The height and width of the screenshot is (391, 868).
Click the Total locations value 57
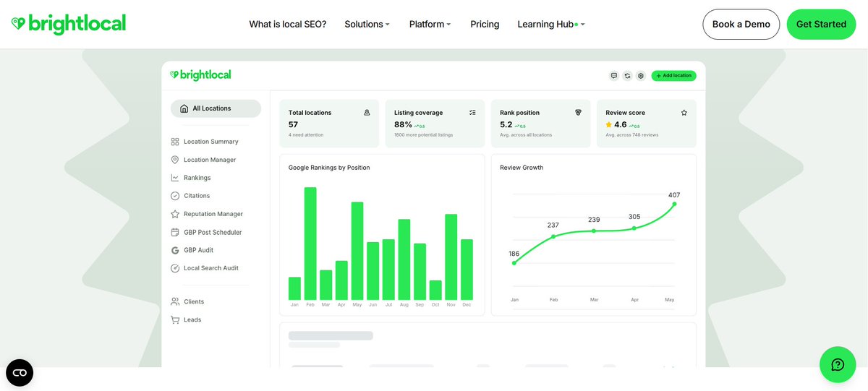click(293, 124)
